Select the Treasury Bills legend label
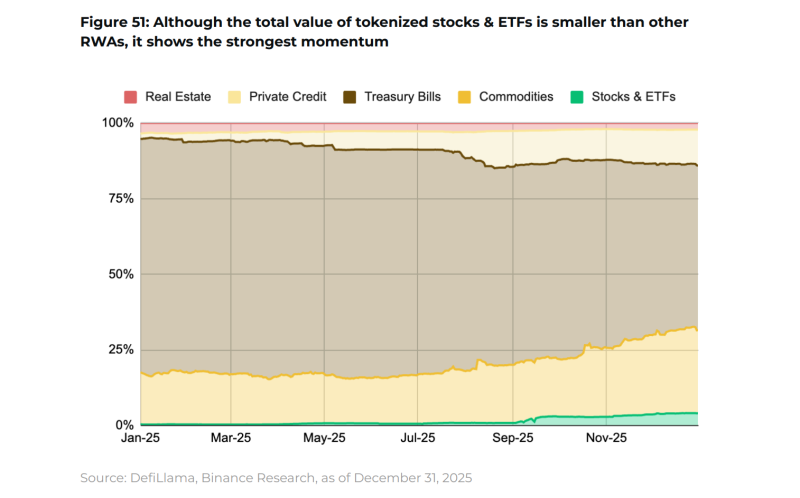Viewport: 800px width, 498px height. point(403,97)
